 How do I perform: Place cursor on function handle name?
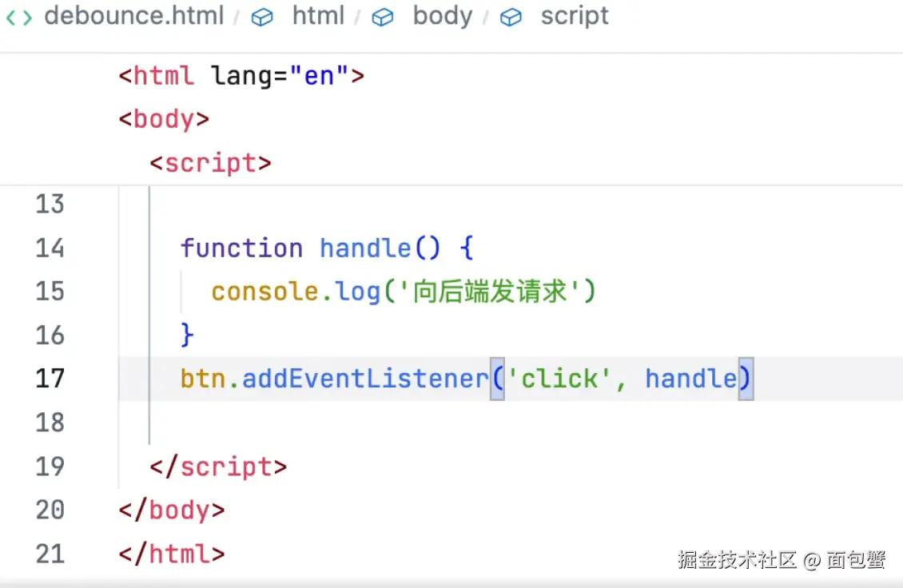(365, 248)
